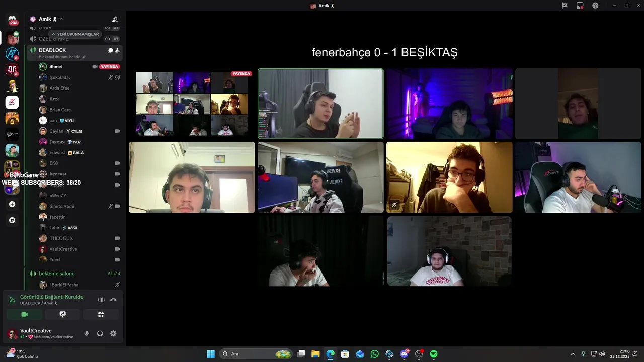Open taskbar clock showing 21:08
Screen dimensions: 644x362
(x=620, y=354)
